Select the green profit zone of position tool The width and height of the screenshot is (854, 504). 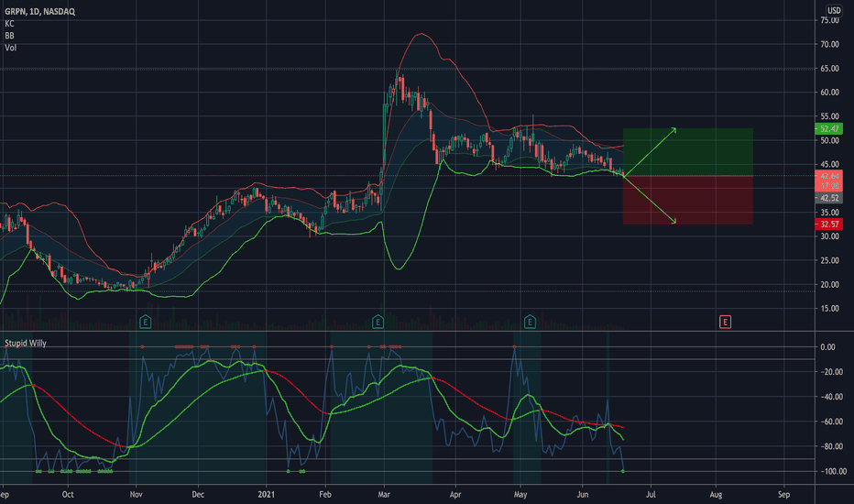688,152
